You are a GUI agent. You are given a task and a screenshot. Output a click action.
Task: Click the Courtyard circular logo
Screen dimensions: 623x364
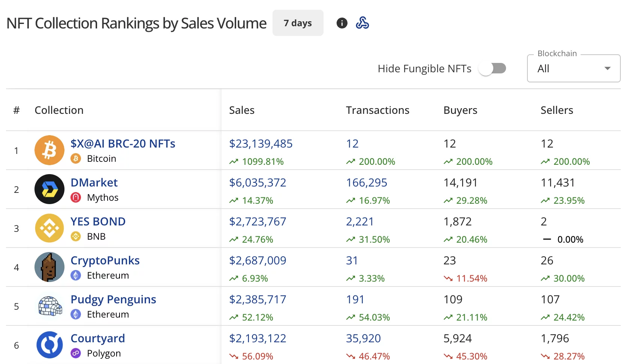click(49, 345)
